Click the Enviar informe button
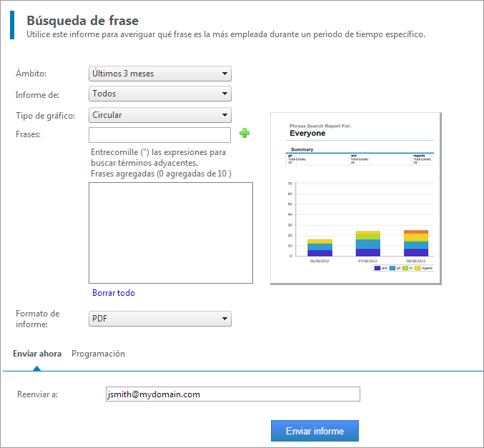Screen dimensions: 484x448 315,431
